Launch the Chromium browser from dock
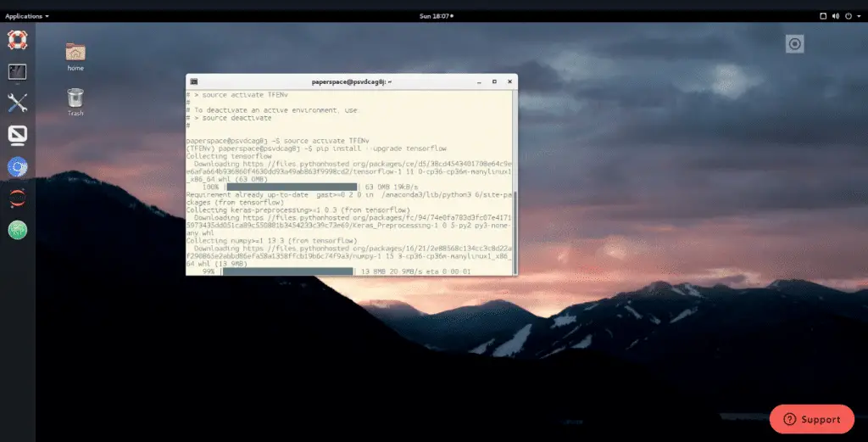The width and height of the screenshot is (868, 442). tap(18, 167)
